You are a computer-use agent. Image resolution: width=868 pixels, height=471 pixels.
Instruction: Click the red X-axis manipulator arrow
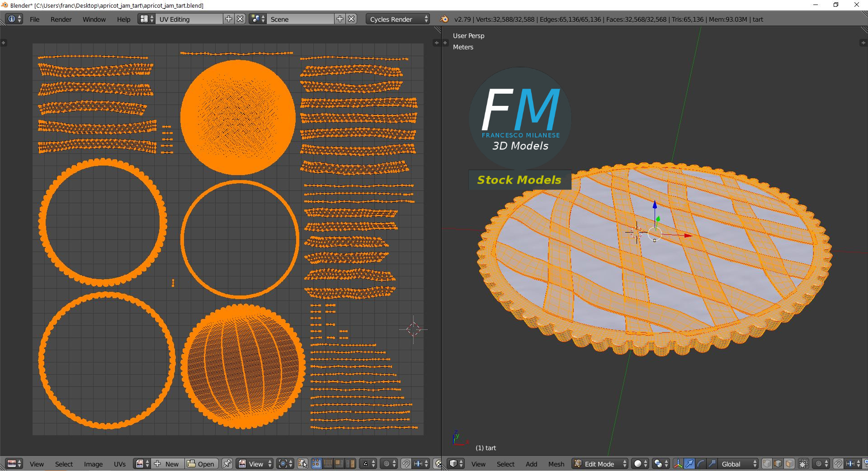click(x=688, y=236)
